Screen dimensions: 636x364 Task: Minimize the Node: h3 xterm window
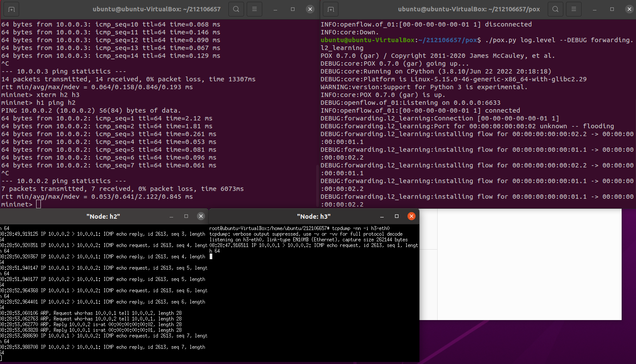382,216
